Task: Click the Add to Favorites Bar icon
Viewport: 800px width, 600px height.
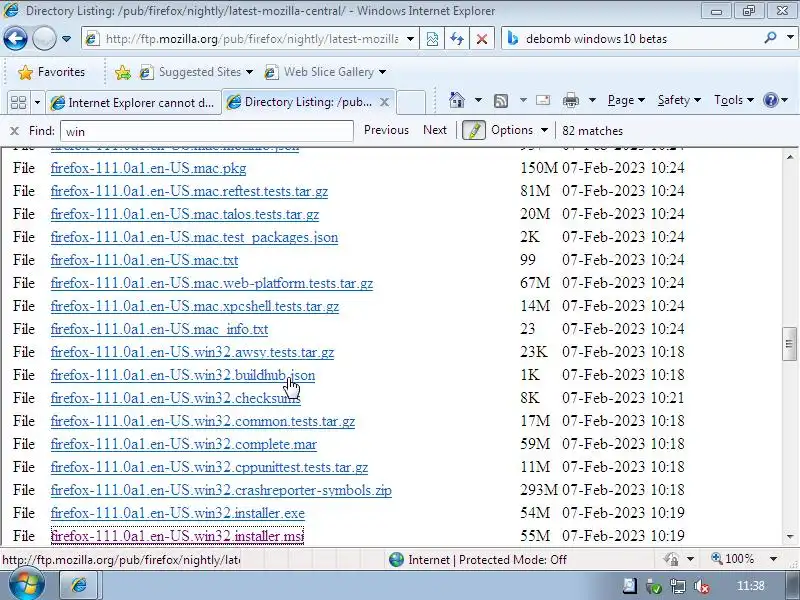Action: (122, 72)
